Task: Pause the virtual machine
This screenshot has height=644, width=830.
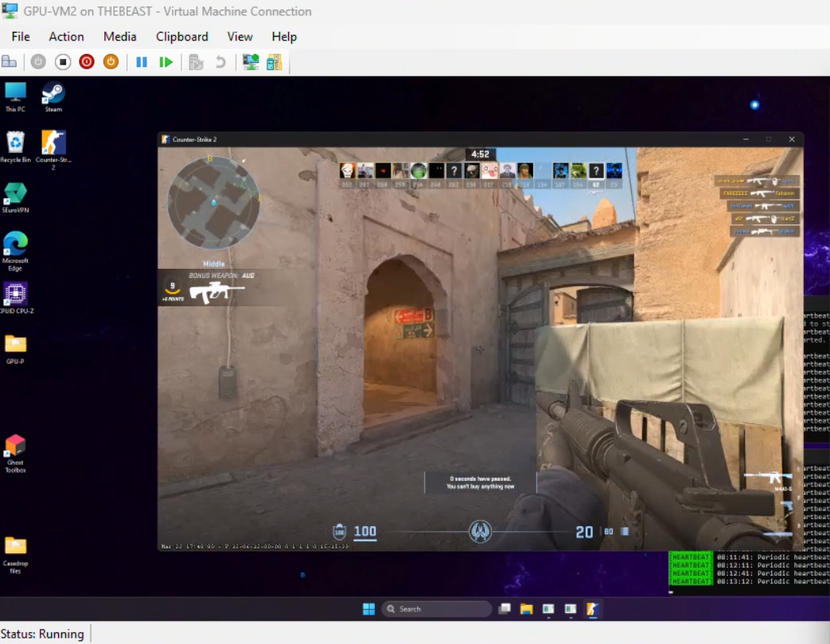Action: [x=142, y=62]
